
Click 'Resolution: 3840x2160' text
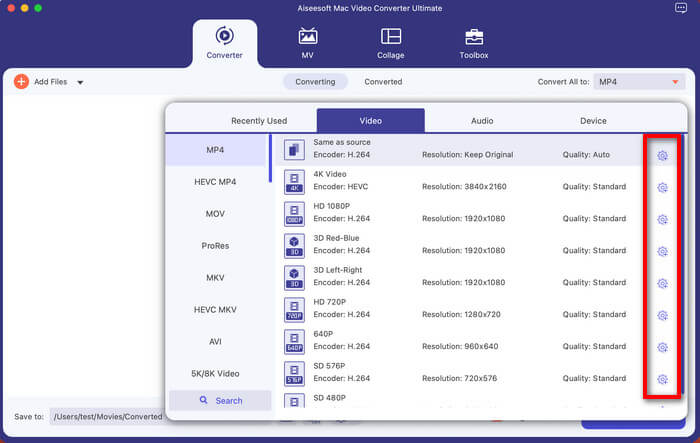tap(464, 187)
